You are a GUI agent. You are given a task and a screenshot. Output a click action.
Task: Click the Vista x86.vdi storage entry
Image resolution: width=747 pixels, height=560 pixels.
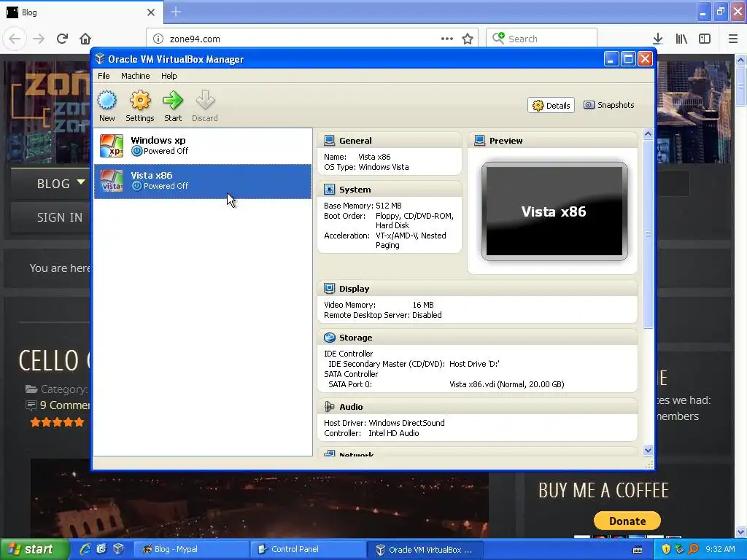click(x=506, y=384)
